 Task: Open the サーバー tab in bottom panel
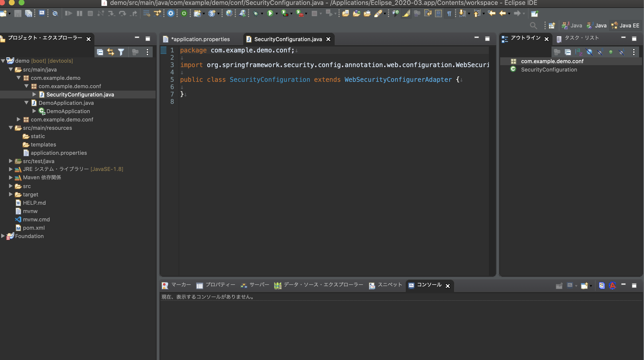click(x=259, y=285)
